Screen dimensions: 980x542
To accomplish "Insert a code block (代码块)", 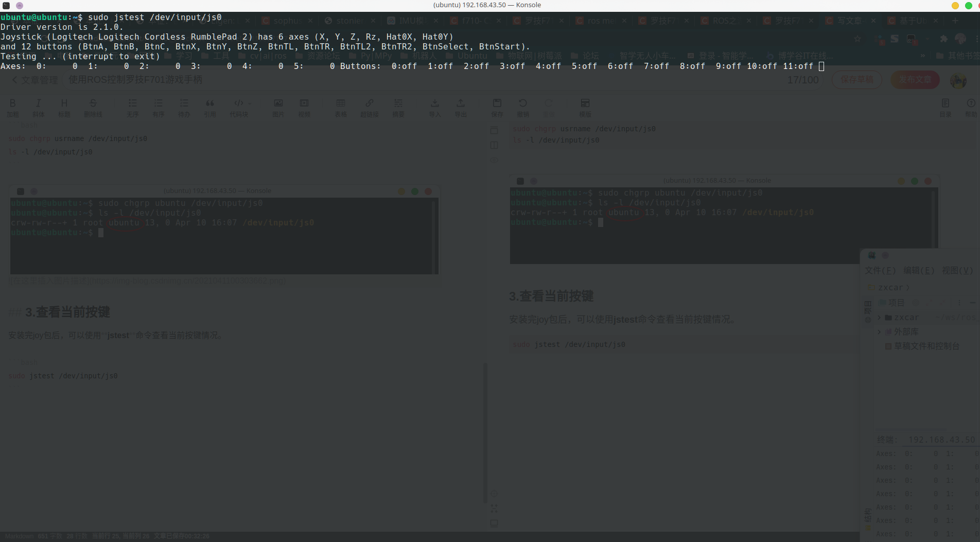I will [239, 107].
